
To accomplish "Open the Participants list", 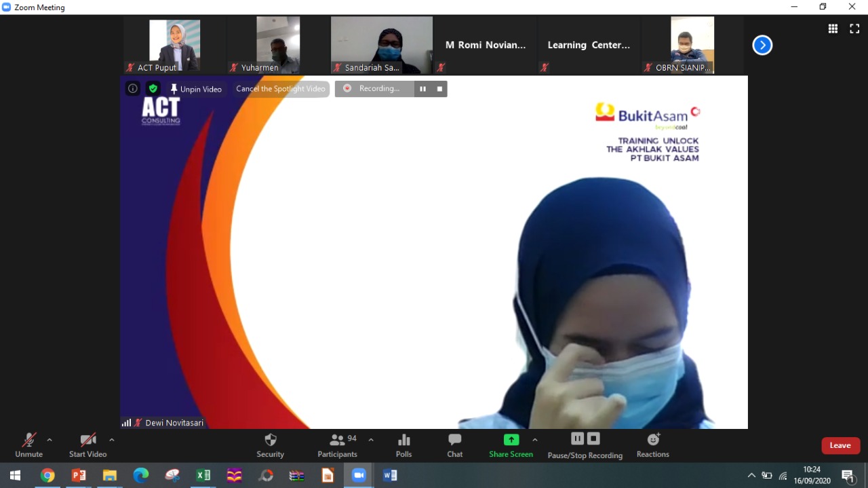I will click(x=337, y=440).
